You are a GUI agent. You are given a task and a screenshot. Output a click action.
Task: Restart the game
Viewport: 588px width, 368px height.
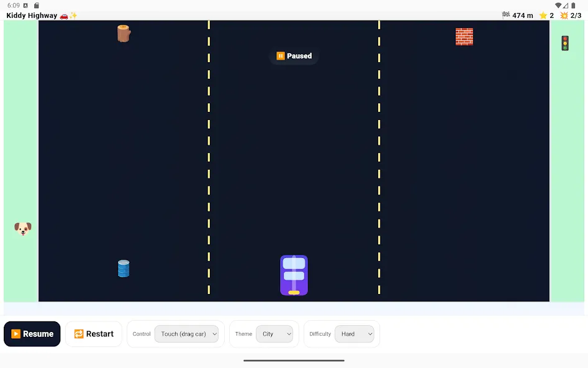click(94, 334)
